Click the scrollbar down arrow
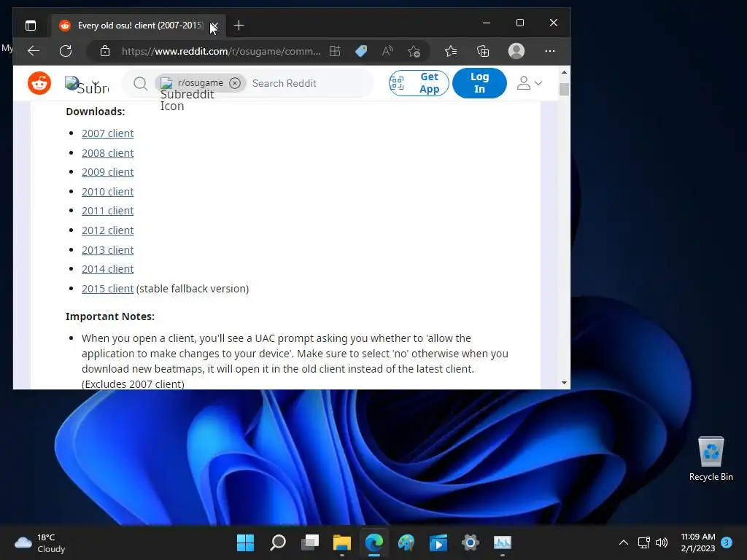The image size is (747, 560). (564, 383)
